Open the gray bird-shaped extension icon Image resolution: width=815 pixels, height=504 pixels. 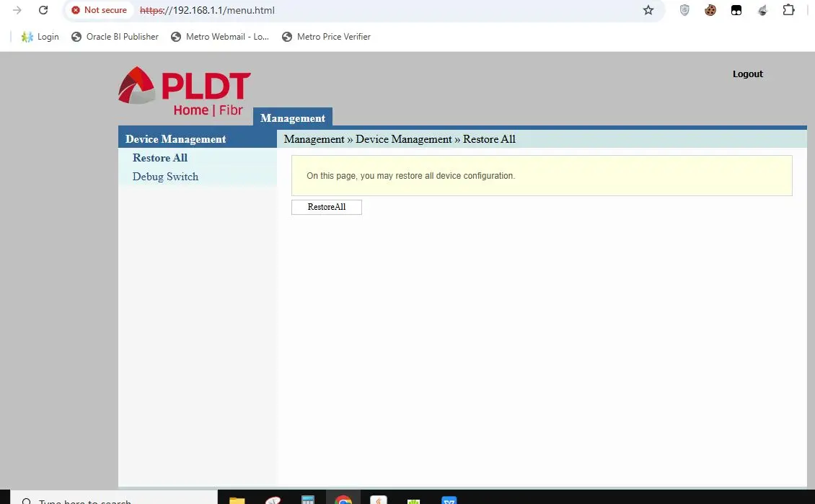click(x=762, y=10)
